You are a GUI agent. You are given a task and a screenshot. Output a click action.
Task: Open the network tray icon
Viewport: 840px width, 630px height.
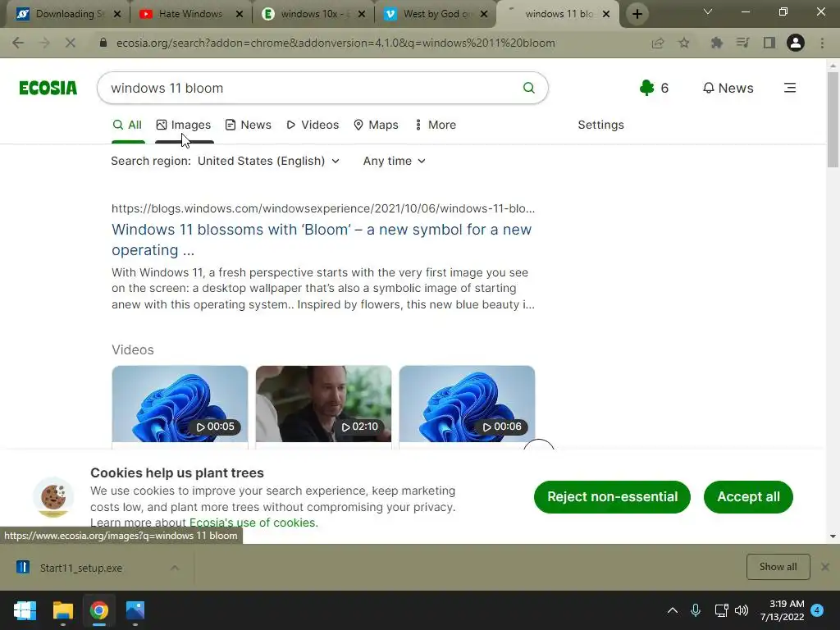click(x=721, y=610)
